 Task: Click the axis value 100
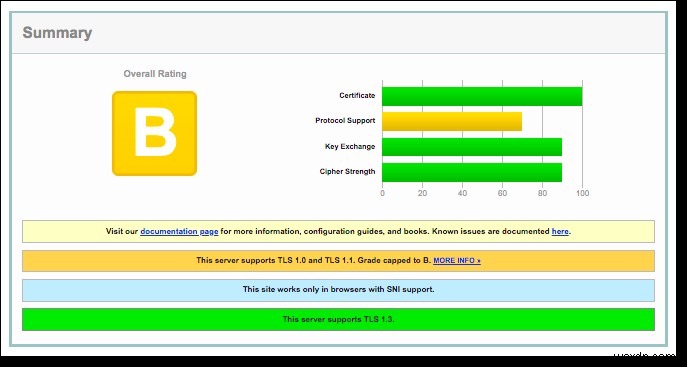pos(582,193)
